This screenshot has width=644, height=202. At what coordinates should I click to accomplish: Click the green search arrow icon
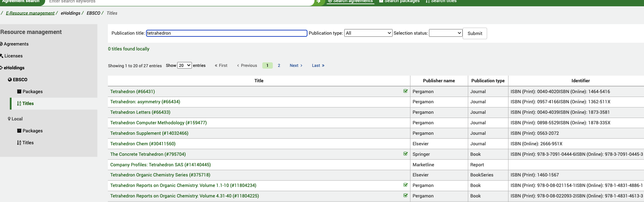click(x=318, y=1)
